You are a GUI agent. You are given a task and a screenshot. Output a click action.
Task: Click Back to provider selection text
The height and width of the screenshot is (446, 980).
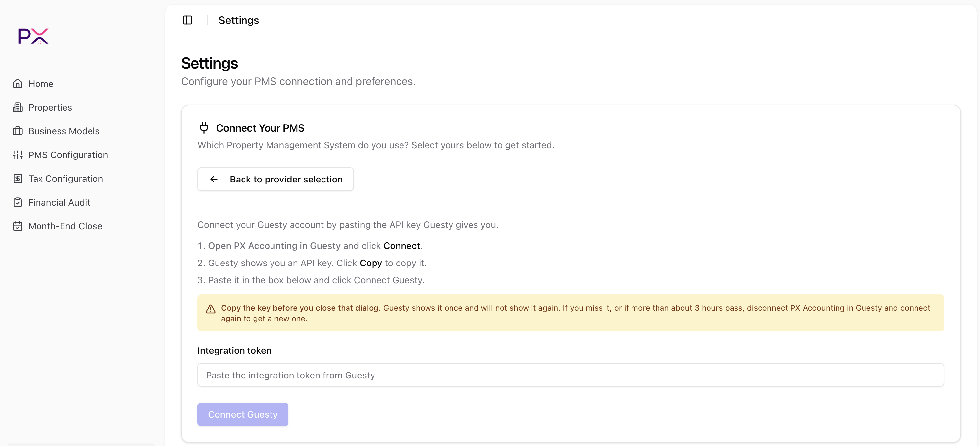286,179
